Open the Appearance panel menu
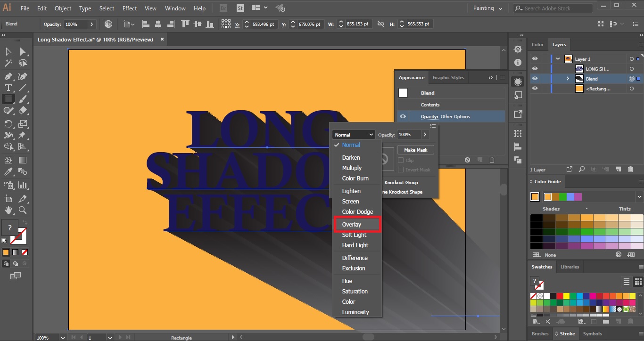 click(x=502, y=77)
